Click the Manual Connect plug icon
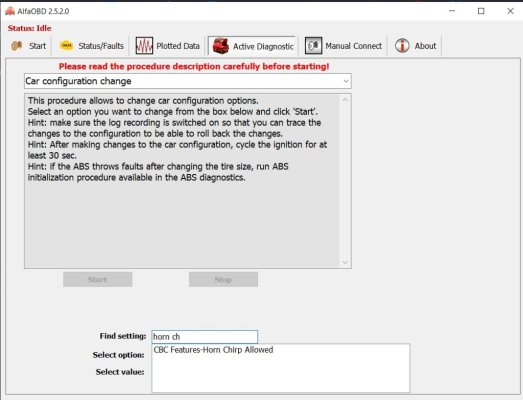Image resolution: width=523 pixels, height=400 pixels. pos(313,46)
